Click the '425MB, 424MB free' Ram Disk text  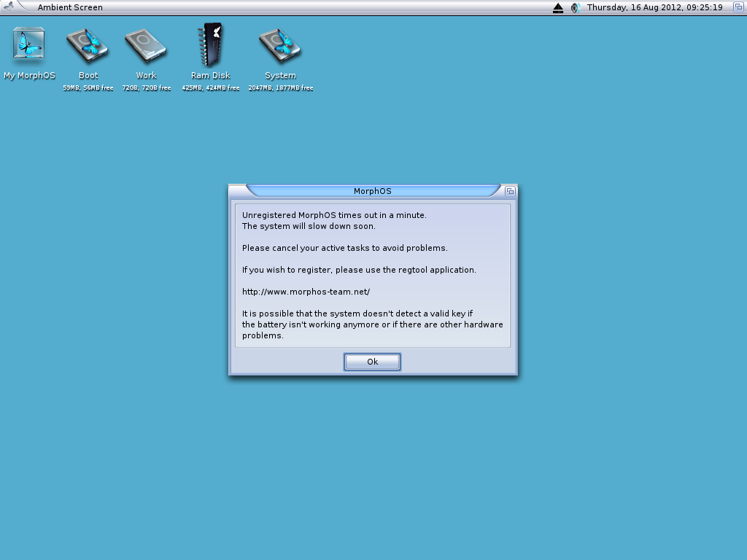211,87
